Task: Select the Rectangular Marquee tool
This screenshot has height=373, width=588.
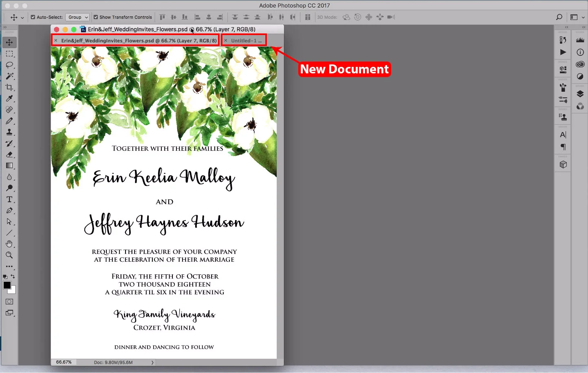Action: [x=9, y=54]
